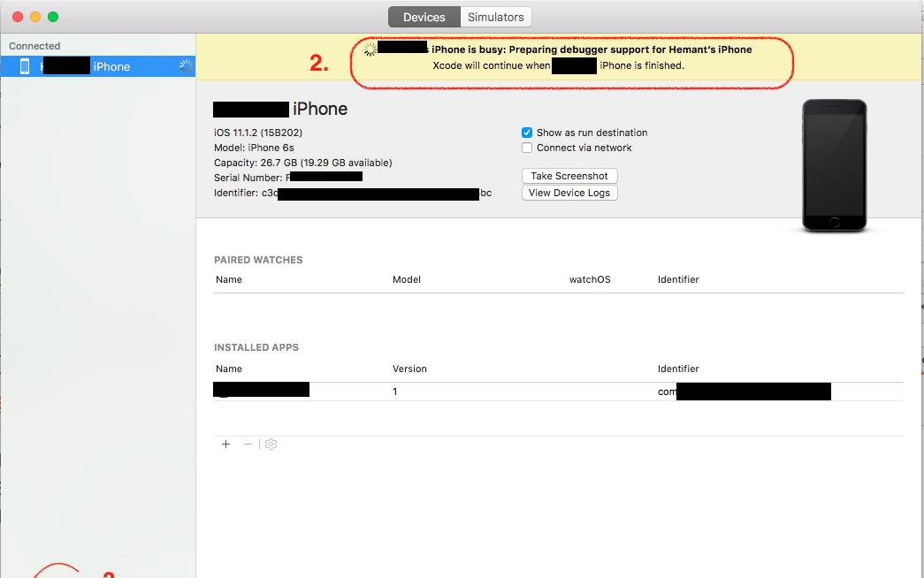Viewport: 924px width, 578px height.
Task: Select the installed app row with version 1
Action: point(558,392)
